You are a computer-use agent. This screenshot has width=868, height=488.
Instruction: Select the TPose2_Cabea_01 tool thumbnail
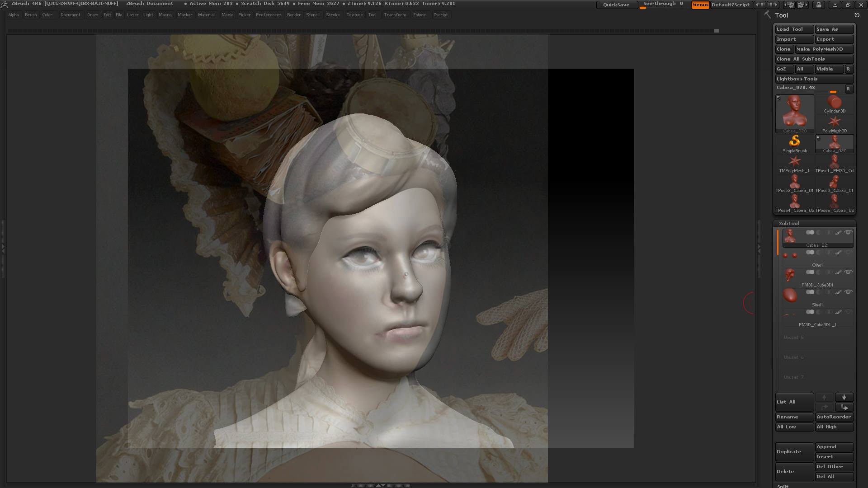(794, 182)
